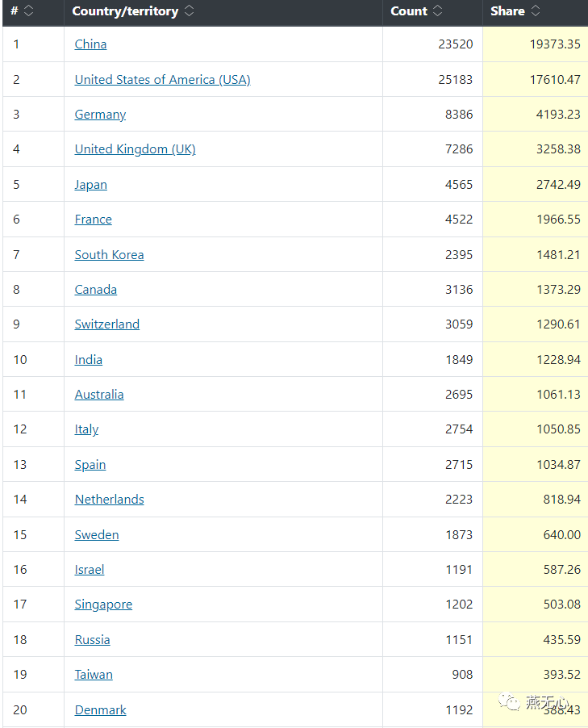Open South Korea entry link
The image size is (588, 728).
pyautogui.click(x=109, y=255)
